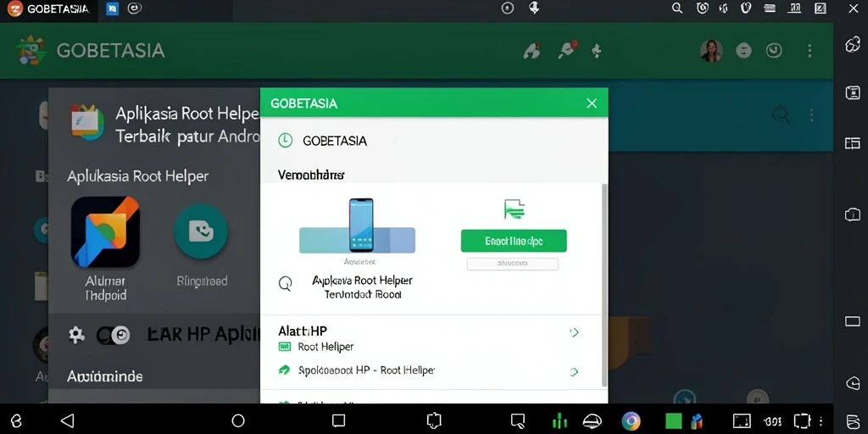Click green badge icon beside Root Helper row
The image size is (868, 434).
point(285,347)
